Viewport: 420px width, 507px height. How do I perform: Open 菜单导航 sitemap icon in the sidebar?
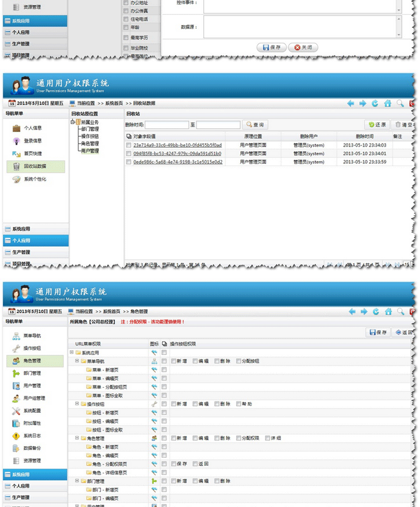click(x=16, y=336)
